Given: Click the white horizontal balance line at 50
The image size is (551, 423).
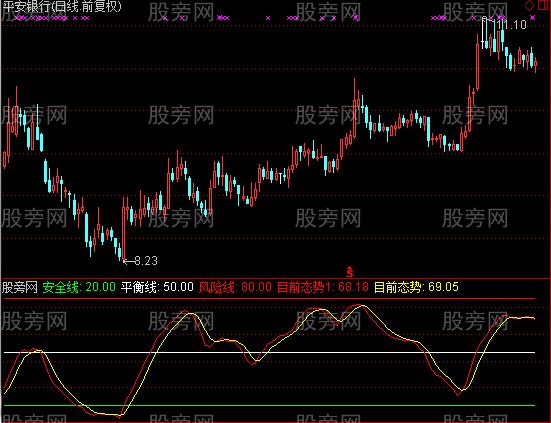Looking at the screenshot, I should (x=269, y=352).
